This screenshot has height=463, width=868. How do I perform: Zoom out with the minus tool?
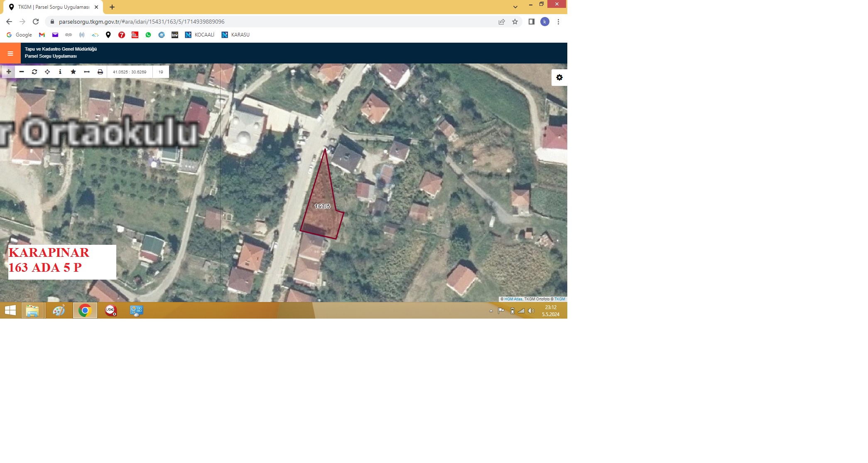pos(22,72)
